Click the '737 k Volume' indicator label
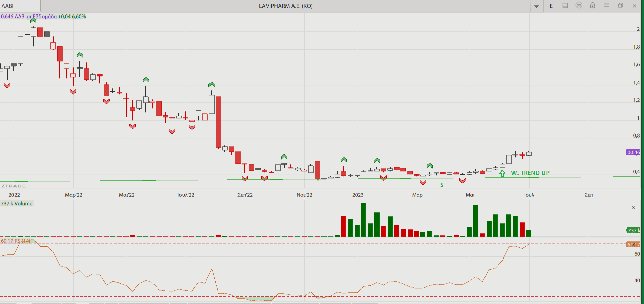 click(17, 203)
